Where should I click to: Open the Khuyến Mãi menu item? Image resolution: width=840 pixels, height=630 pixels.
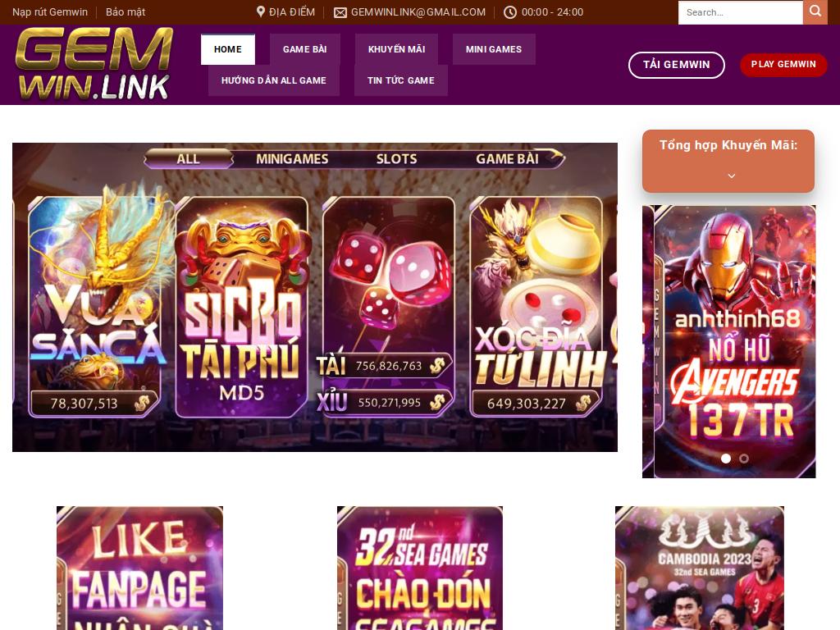396,49
